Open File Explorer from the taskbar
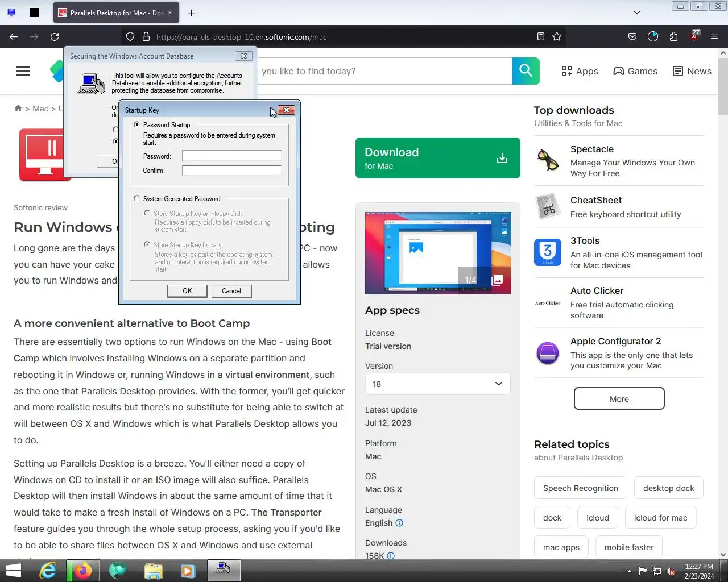The width and height of the screenshot is (728, 582). point(154,571)
